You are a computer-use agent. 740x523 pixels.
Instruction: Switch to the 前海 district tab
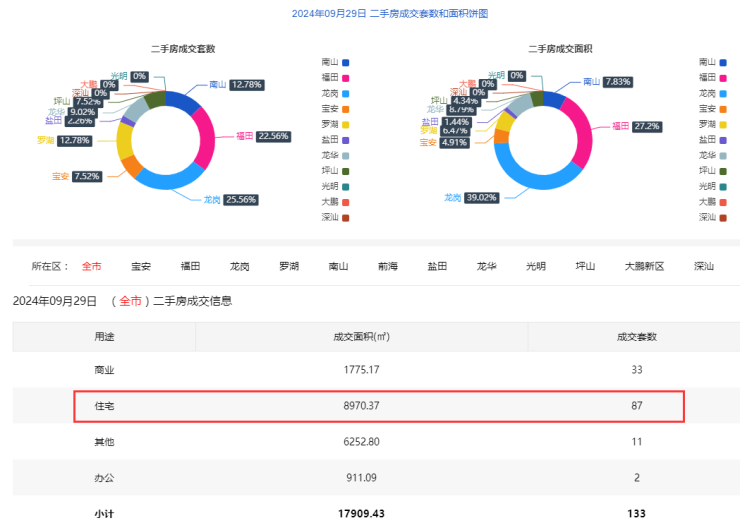click(x=388, y=267)
